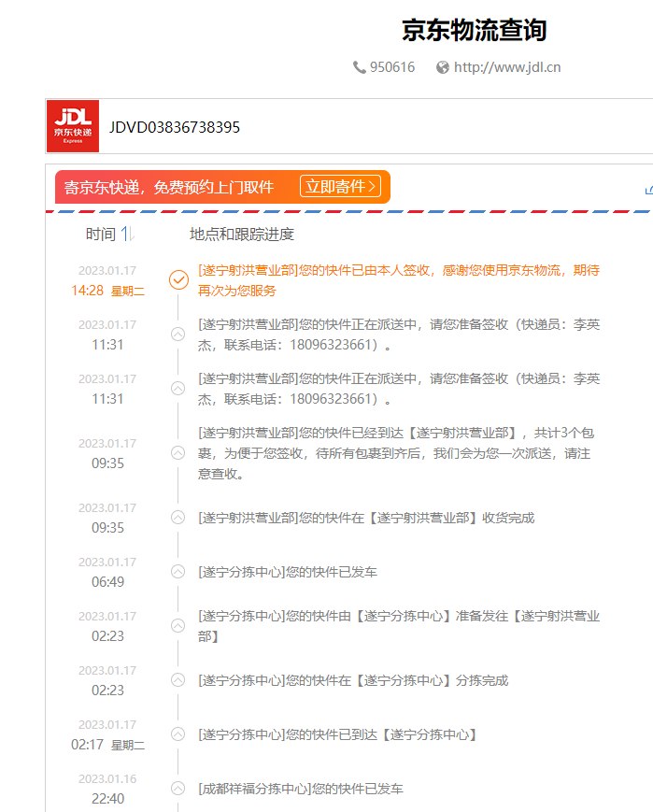This screenshot has height=812, width=653.
Task: Click the [成都祥福分拣中心]您的快件已发车 entry
Action: [x=301, y=789]
